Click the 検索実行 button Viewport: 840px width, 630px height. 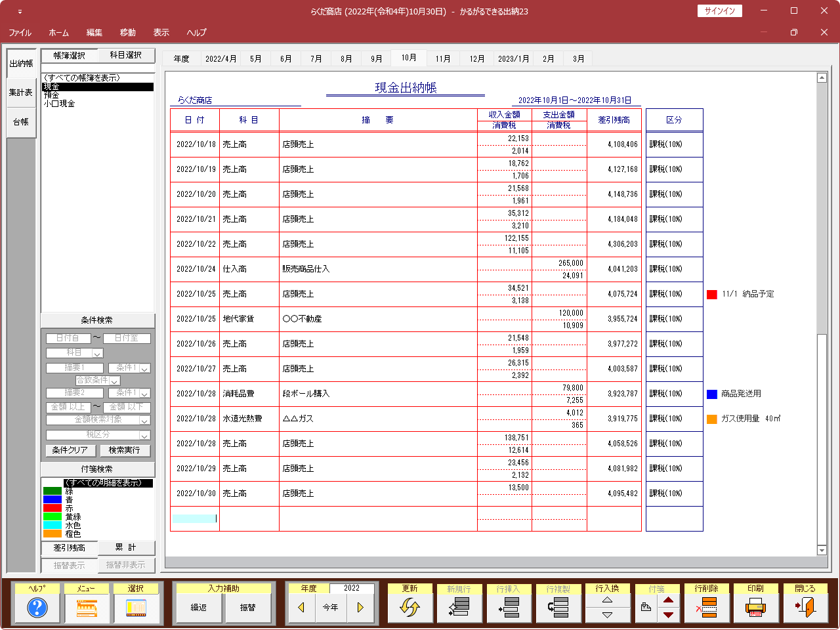[x=125, y=450]
